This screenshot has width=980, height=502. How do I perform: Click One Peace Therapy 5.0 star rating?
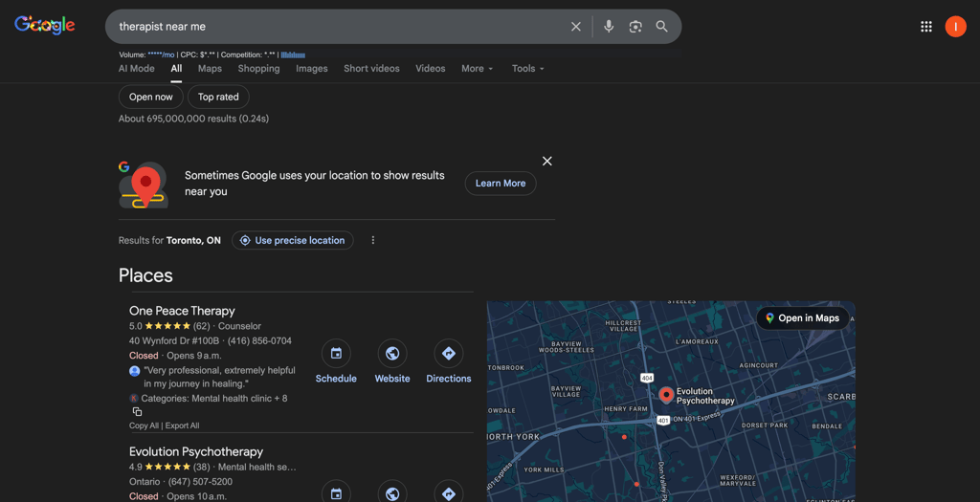[169, 326]
